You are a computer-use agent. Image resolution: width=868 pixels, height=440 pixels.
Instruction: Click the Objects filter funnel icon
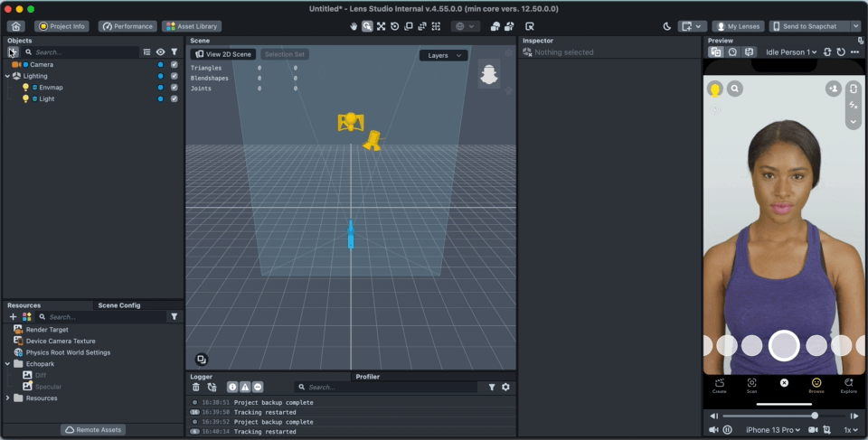point(174,52)
